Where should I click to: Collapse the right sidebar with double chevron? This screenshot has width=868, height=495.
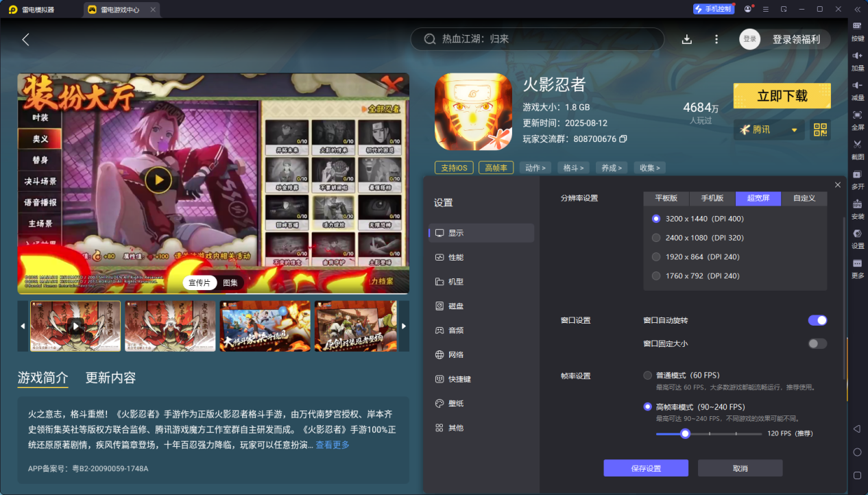(x=857, y=9)
